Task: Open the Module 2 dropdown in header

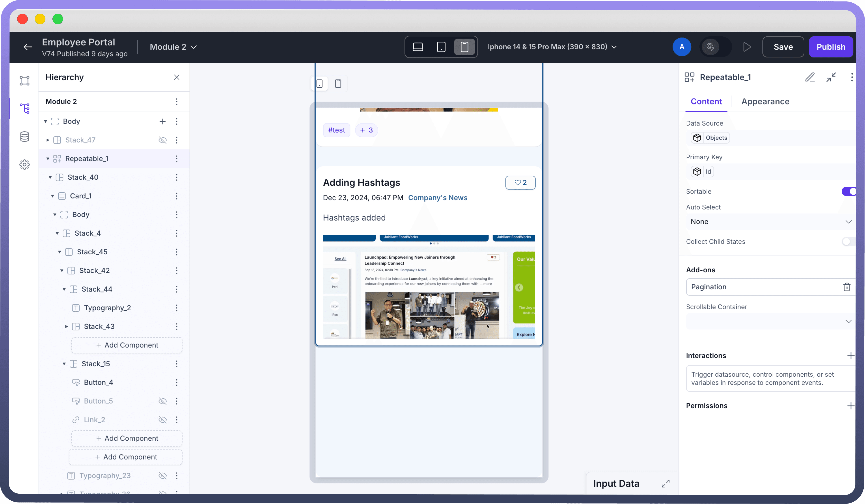Action: (173, 47)
